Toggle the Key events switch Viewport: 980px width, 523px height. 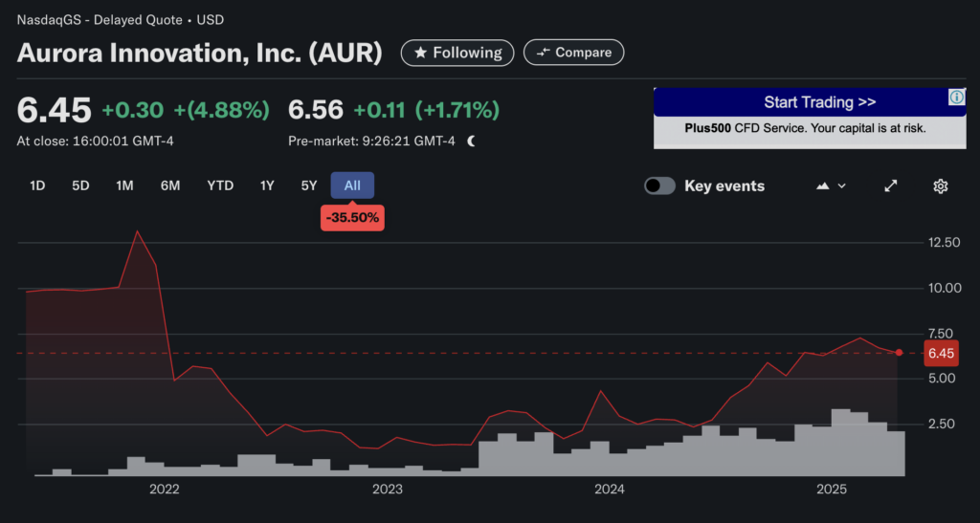coord(659,185)
